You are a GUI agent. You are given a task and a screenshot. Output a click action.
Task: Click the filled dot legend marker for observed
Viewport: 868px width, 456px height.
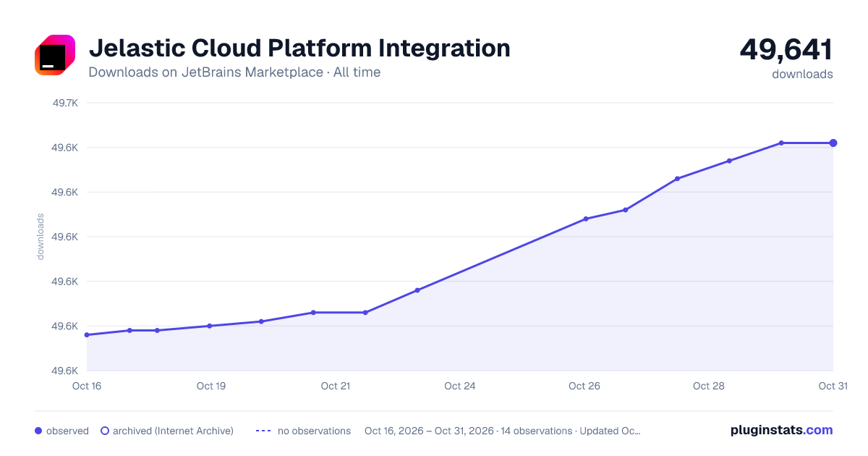point(38,431)
